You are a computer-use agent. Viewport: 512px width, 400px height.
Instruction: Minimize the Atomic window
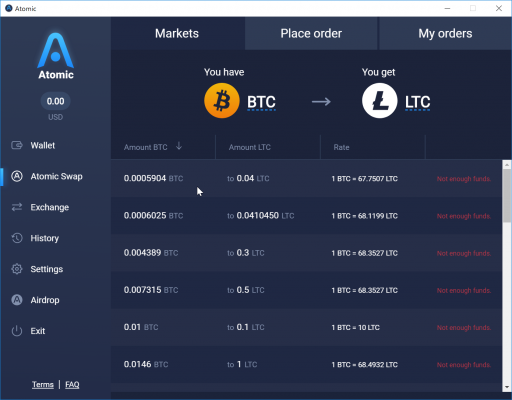(x=447, y=8)
